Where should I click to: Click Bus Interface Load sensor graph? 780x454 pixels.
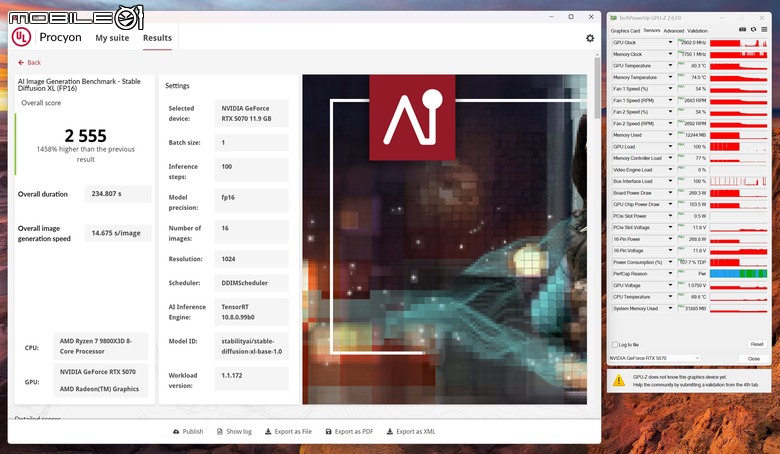pyautogui.click(x=738, y=181)
